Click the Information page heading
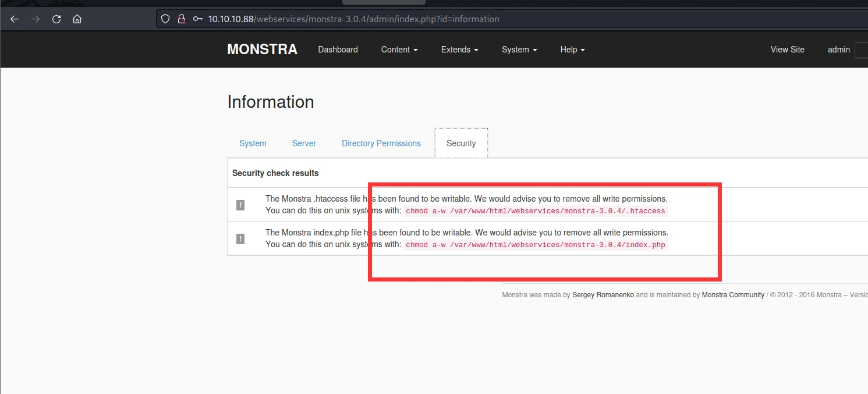868x394 pixels. [271, 102]
